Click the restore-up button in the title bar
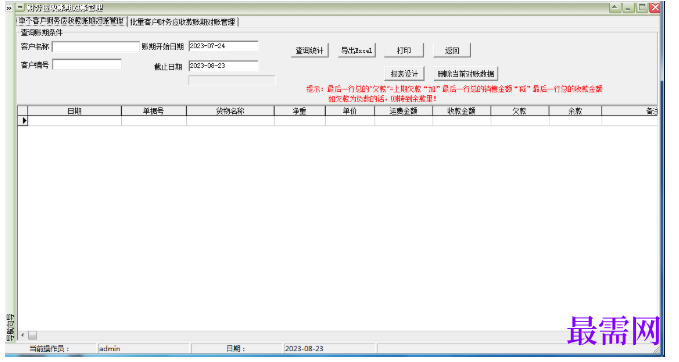Viewport: 679px width, 362px height. (x=615, y=7)
